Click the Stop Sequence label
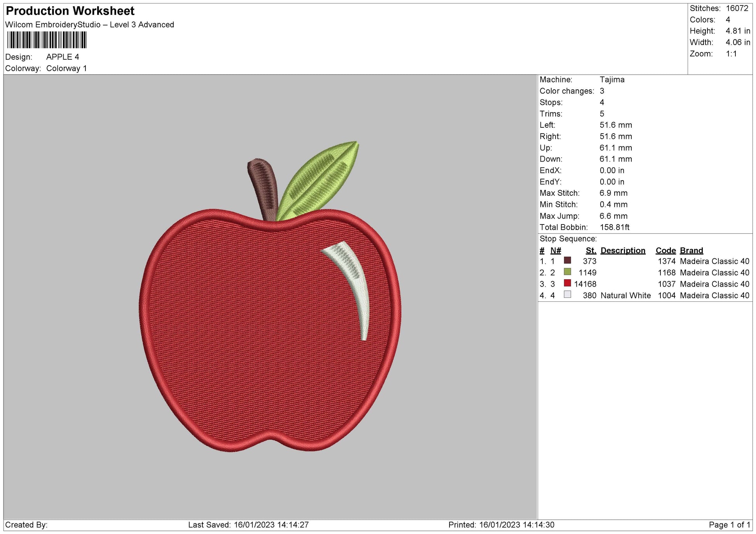756x534 pixels. [x=568, y=239]
